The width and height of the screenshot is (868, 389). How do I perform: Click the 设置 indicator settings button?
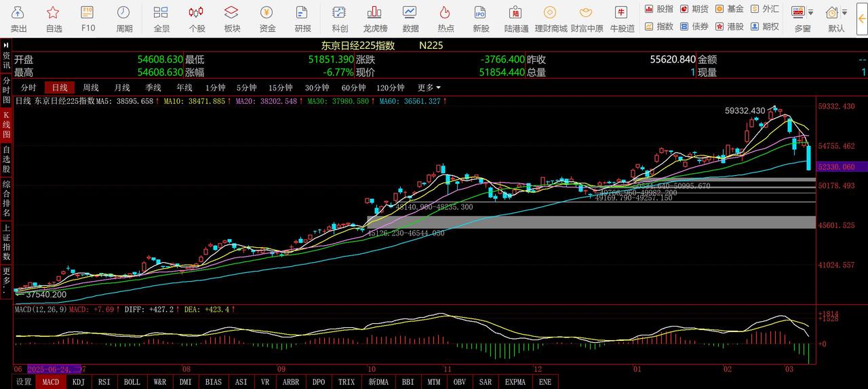24,382
